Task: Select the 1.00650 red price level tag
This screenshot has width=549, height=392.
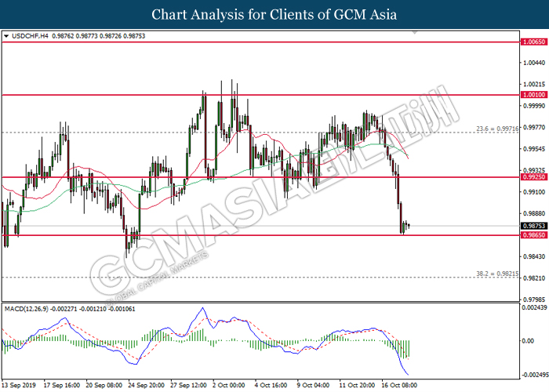Action: point(534,42)
